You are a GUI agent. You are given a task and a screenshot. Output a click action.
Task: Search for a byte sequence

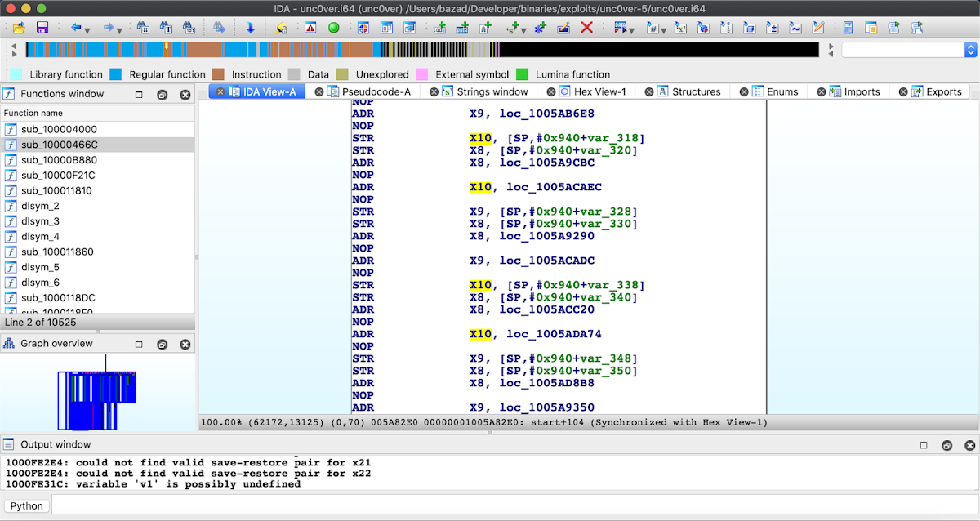point(189,26)
